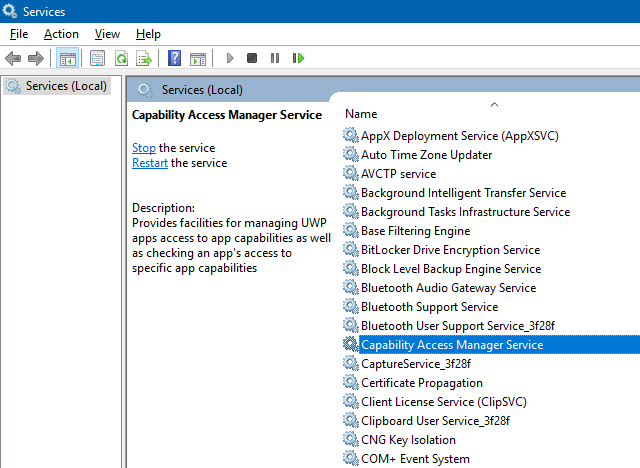This screenshot has width=640, height=468.
Task: Click the Stop the service link
Action: click(x=144, y=148)
